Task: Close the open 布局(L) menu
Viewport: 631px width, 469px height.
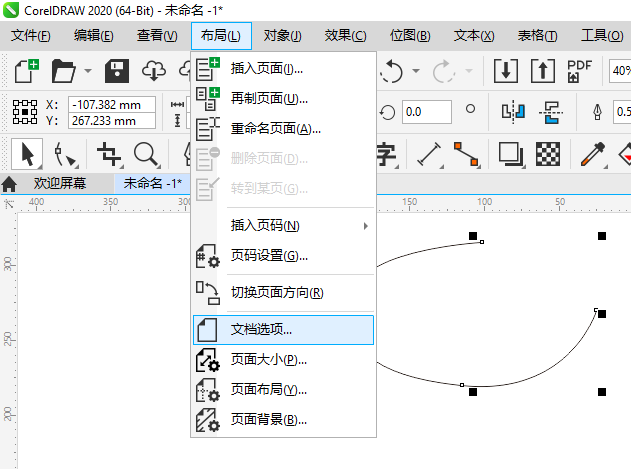Action: pyautogui.click(x=221, y=36)
